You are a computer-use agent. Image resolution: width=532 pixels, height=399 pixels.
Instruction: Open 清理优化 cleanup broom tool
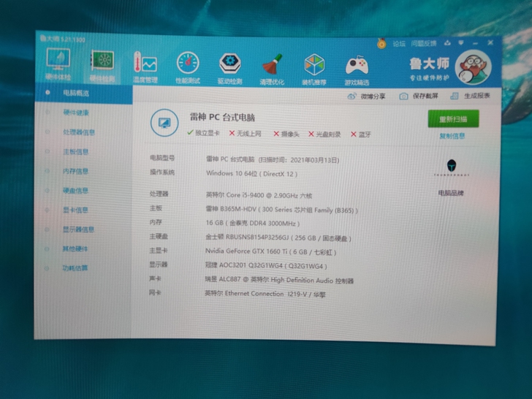(272, 69)
